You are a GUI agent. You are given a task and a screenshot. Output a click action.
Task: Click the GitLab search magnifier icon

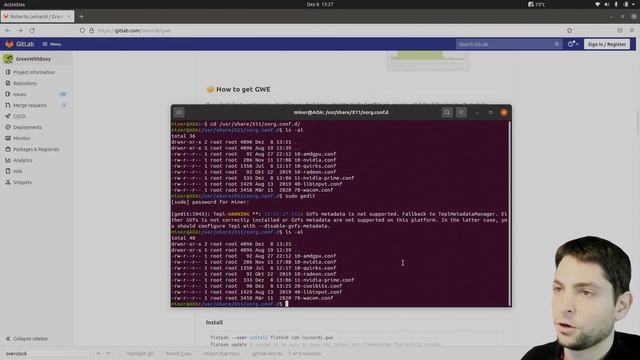(557, 44)
